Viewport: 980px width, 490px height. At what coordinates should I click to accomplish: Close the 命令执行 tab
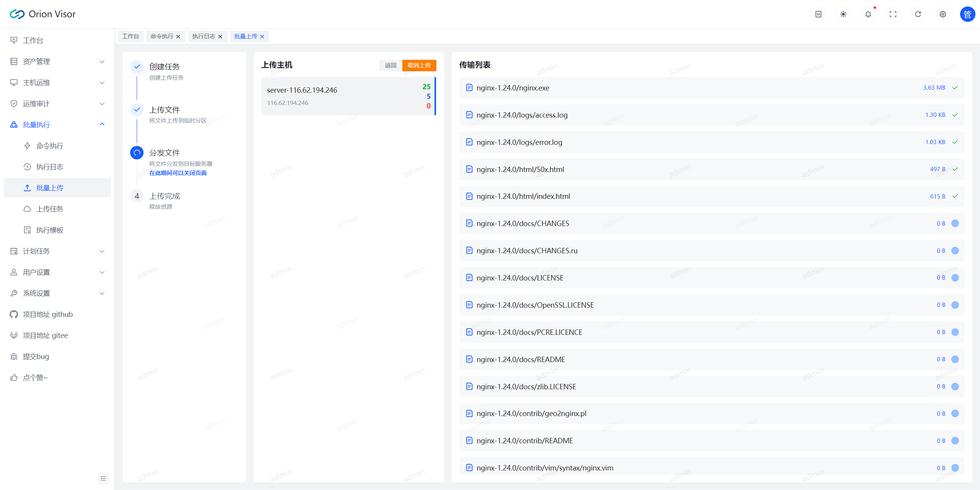point(178,37)
